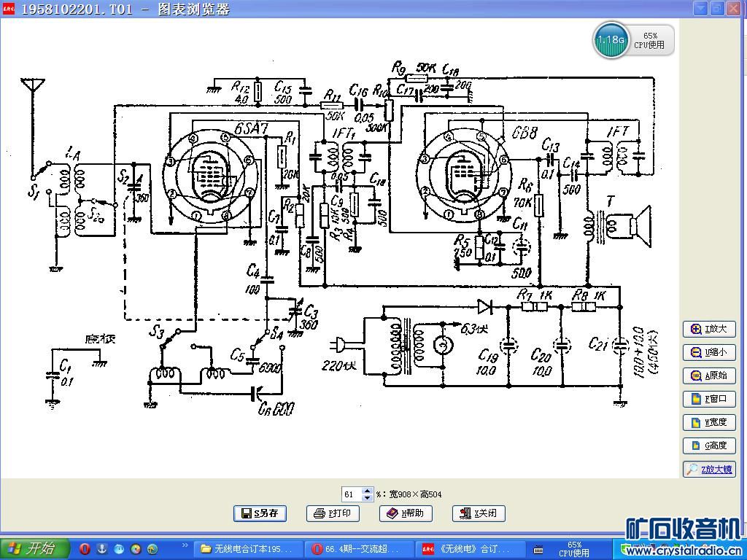Open the 开始 Start menu
This screenshot has height=560, width=747.
[35, 549]
